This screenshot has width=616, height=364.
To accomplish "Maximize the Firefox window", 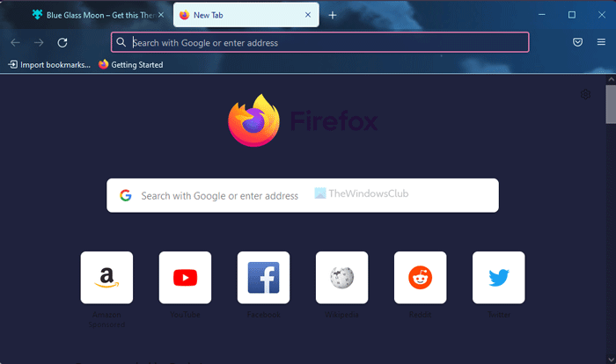I will tap(572, 15).
